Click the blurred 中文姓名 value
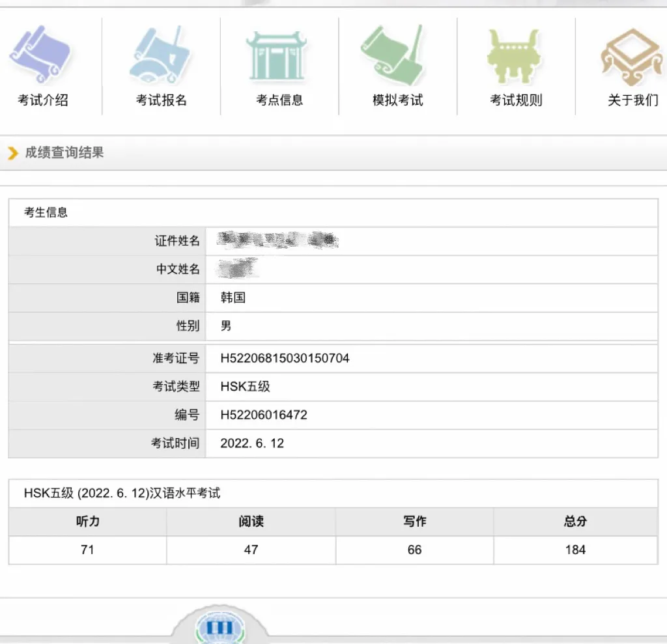 237,268
